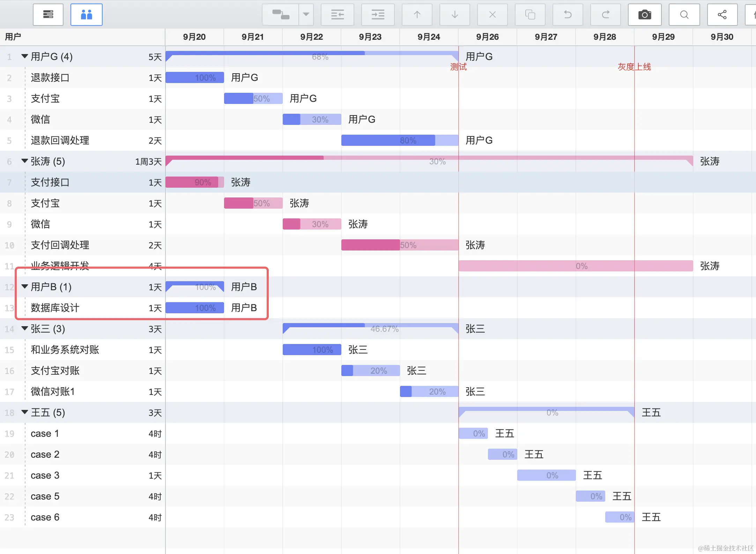Toggle the user grouping view icon
This screenshot has height=554, width=756.
86,15
